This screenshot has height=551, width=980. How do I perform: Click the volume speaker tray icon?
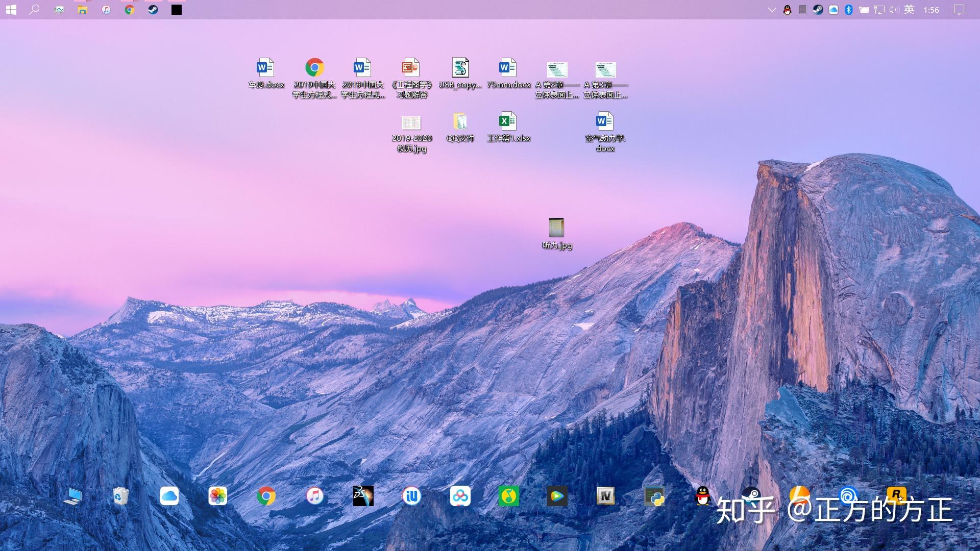tap(893, 10)
